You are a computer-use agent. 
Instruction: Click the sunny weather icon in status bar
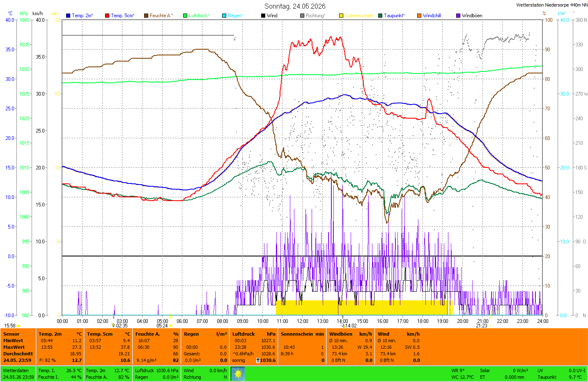(x=238, y=374)
